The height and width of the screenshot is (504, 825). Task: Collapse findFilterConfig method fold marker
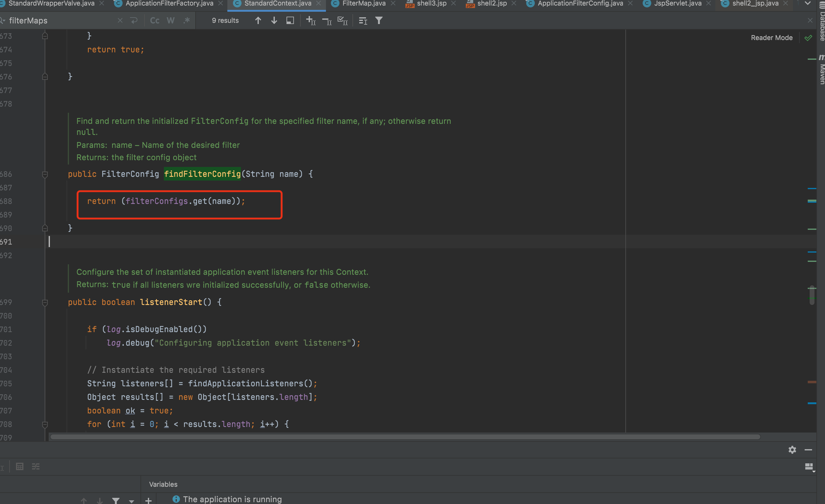(x=45, y=174)
